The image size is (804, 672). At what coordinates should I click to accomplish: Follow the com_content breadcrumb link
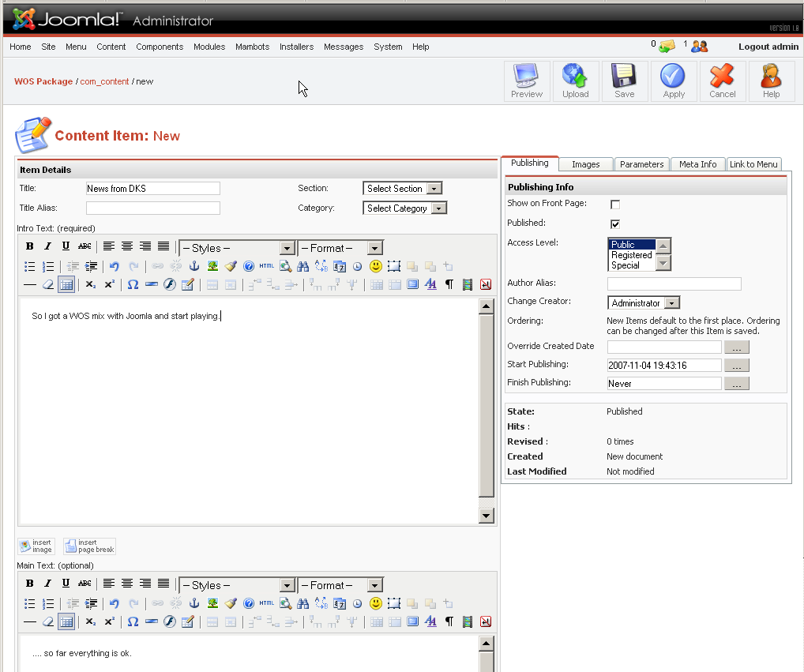point(104,81)
